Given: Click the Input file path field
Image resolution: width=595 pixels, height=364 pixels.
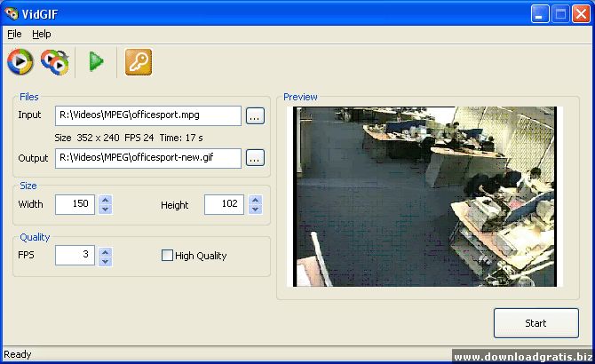Looking at the screenshot, I should tap(148, 115).
